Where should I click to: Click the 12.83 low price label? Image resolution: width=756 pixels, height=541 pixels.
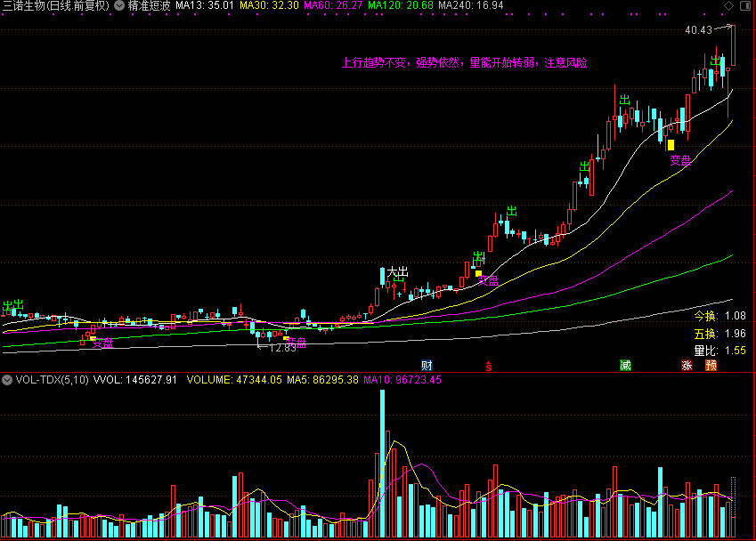click(282, 348)
